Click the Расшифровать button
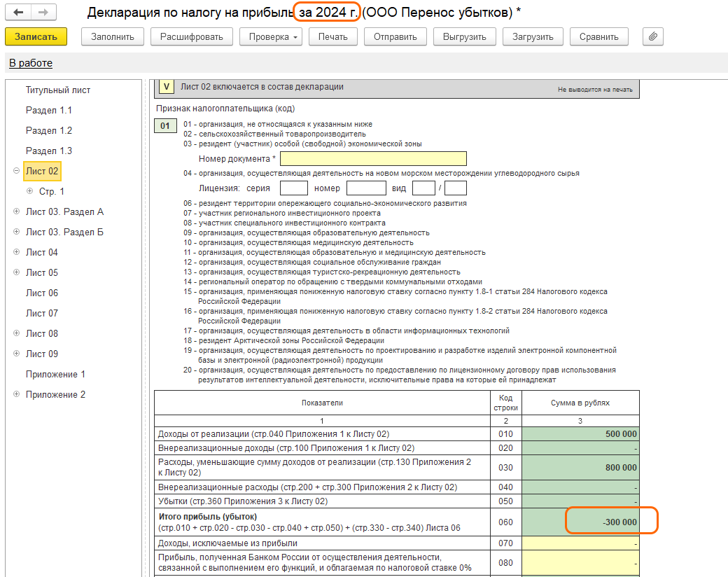Viewport: 728px width, 577px height. (191, 36)
